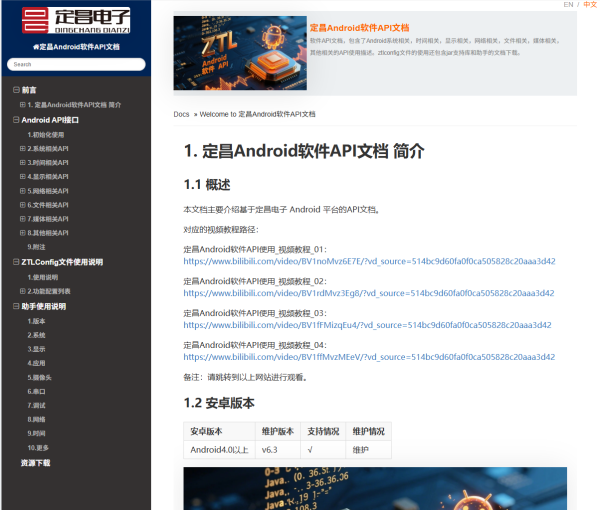Collapse the ZTLConfig文件使用说明 section
The width and height of the screenshot is (600, 510).
pyautogui.click(x=16, y=262)
